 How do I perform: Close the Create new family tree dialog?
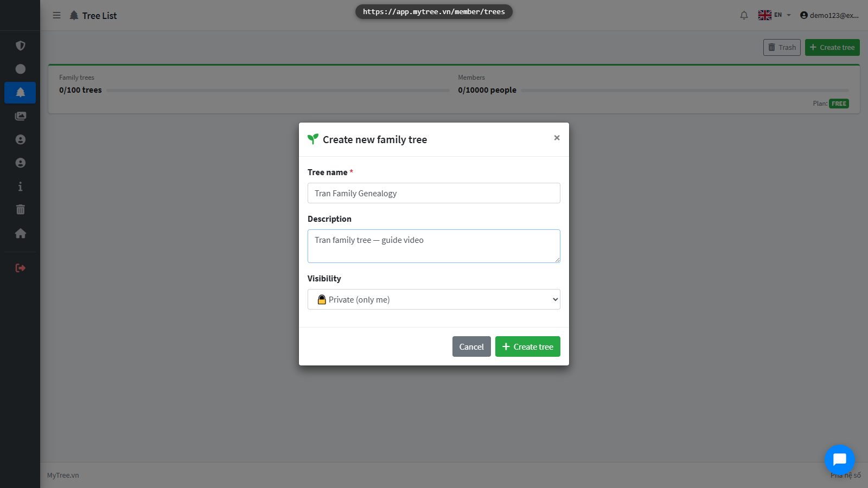pyautogui.click(x=557, y=138)
